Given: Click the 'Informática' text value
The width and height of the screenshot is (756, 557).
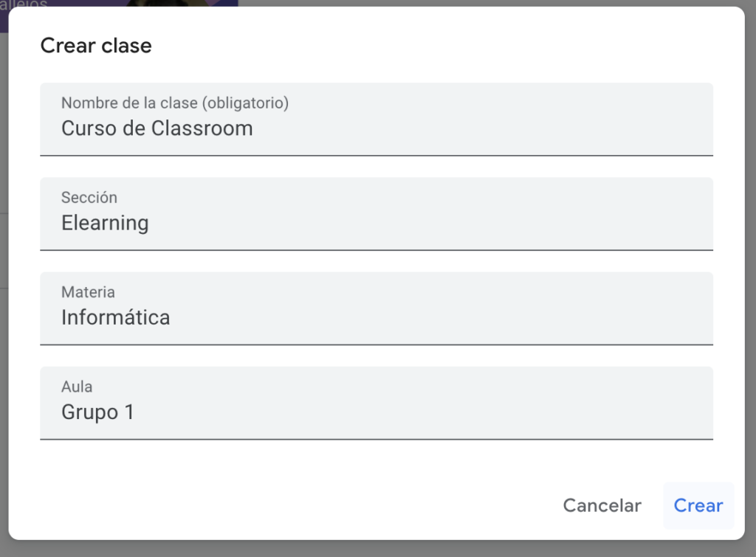Looking at the screenshot, I should point(115,317).
